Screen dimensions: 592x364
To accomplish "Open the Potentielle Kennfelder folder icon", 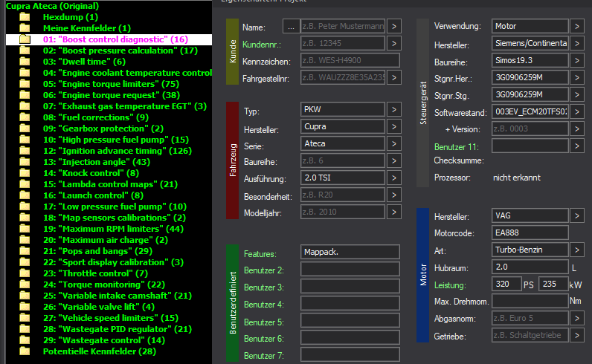I will point(25,351).
